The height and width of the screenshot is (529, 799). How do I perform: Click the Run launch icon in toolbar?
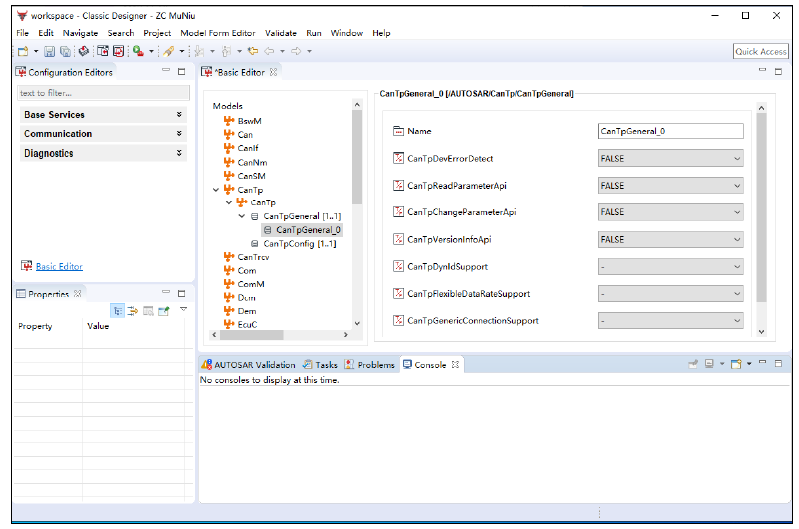click(x=138, y=51)
